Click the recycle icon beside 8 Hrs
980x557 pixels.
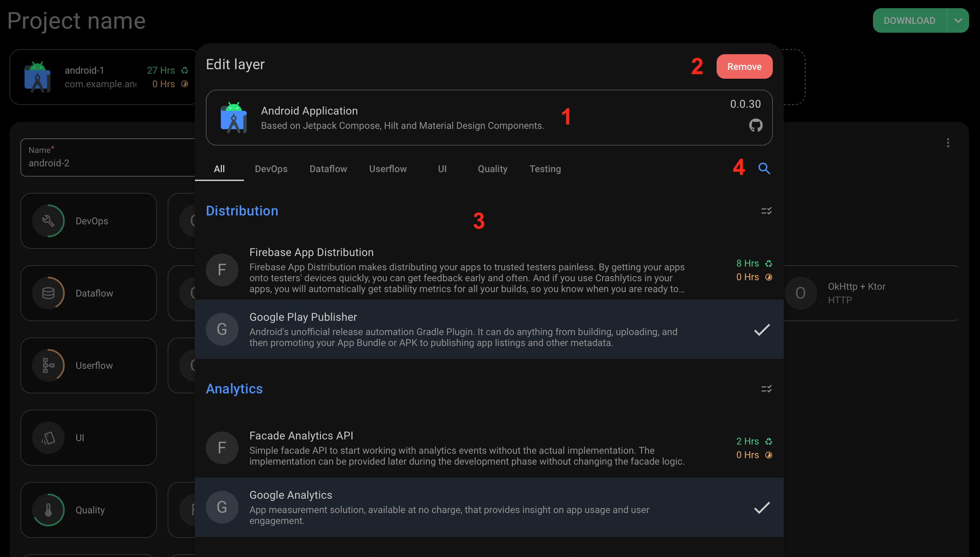click(768, 264)
